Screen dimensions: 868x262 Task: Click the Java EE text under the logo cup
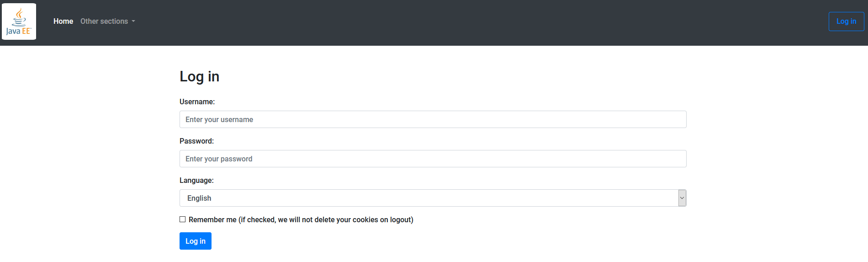pos(19,31)
